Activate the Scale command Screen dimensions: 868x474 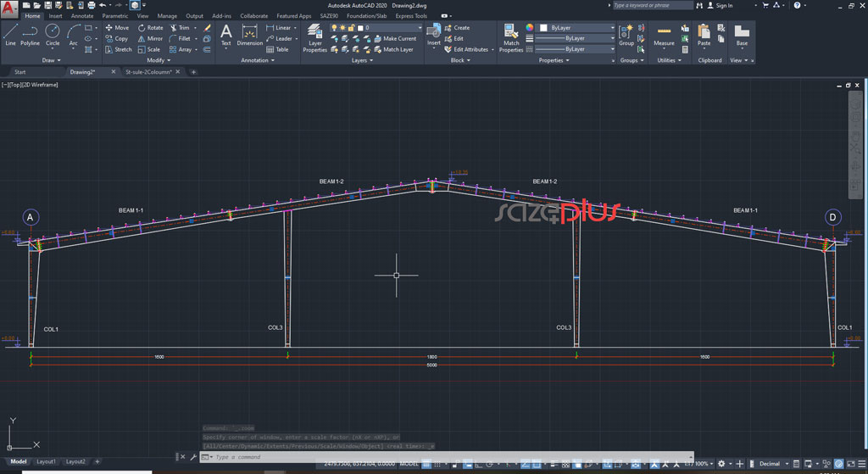pyautogui.click(x=149, y=49)
